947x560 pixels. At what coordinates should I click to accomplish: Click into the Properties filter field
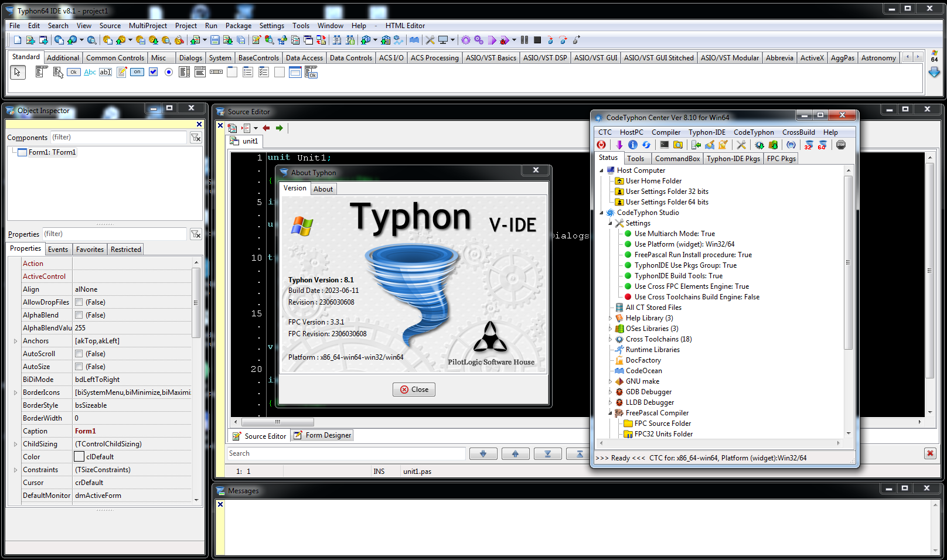(114, 234)
